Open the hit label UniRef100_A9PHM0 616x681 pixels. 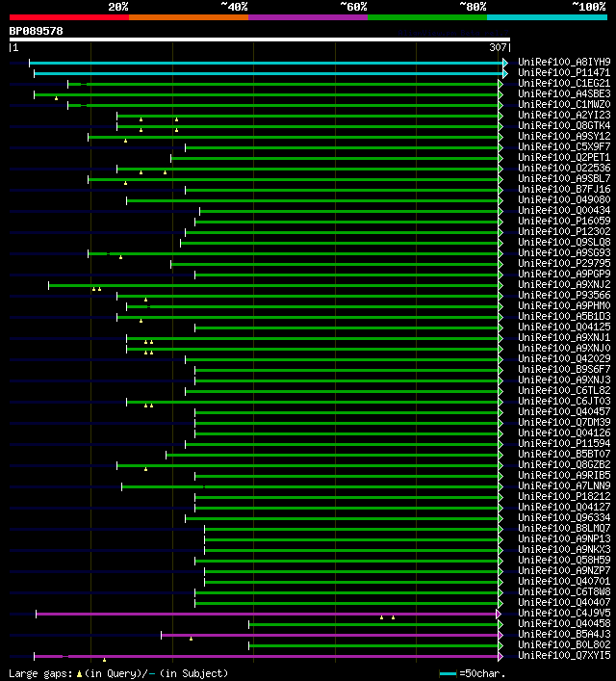(x=564, y=305)
